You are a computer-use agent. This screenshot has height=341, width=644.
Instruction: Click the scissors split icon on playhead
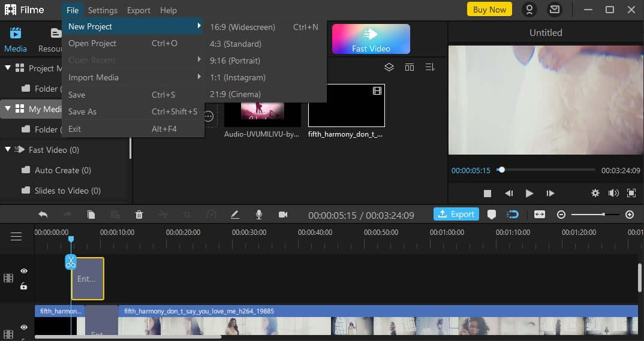pos(71,262)
